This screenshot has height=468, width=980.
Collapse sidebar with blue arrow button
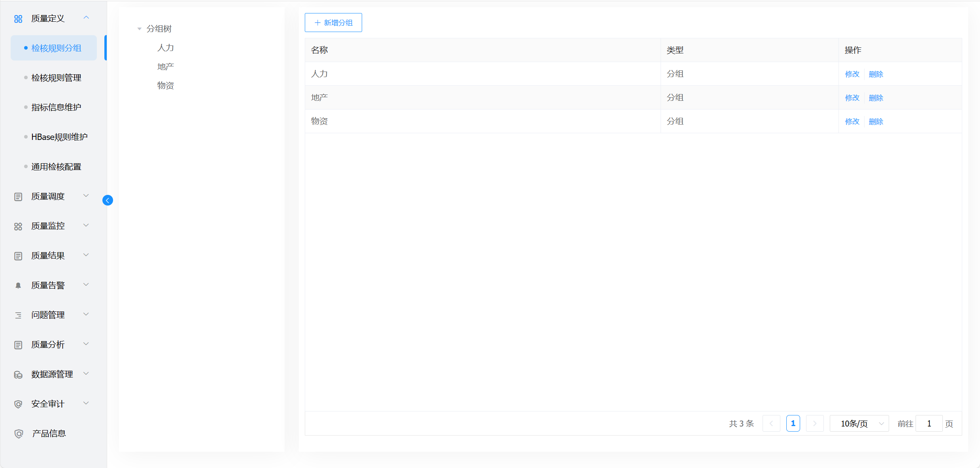tap(108, 200)
